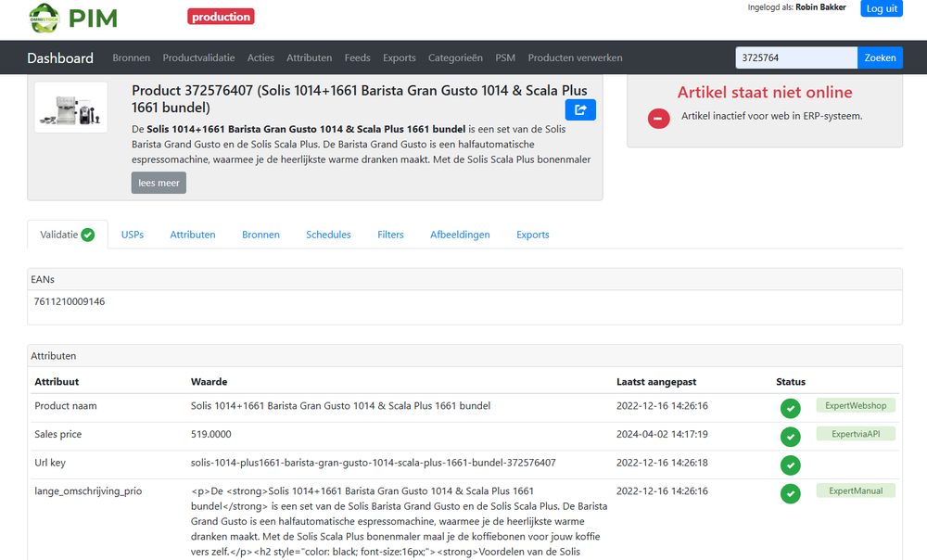Image resolution: width=927 pixels, height=560 pixels.
Task: Click the Zoeken search button
Action: [881, 58]
